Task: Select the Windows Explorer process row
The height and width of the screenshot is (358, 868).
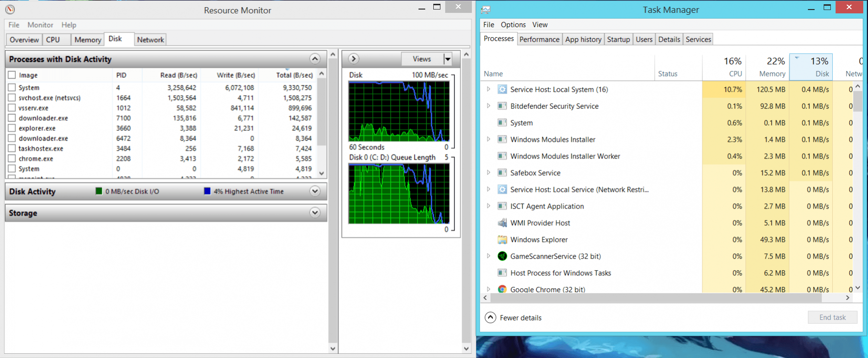Action: click(x=667, y=240)
